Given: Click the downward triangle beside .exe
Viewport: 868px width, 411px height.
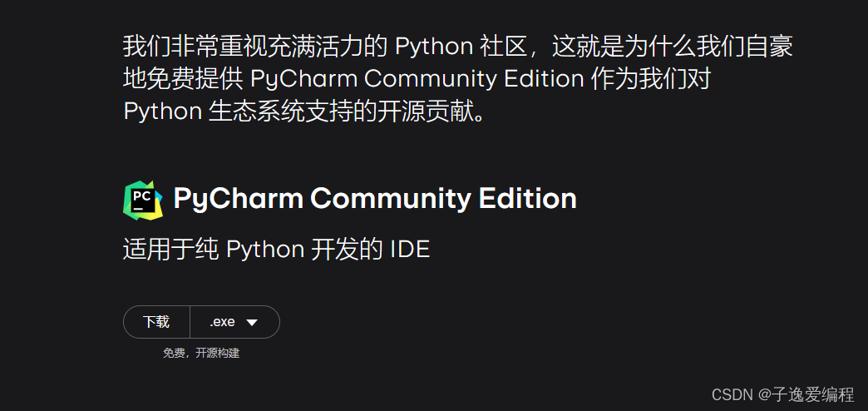Looking at the screenshot, I should pos(252,322).
